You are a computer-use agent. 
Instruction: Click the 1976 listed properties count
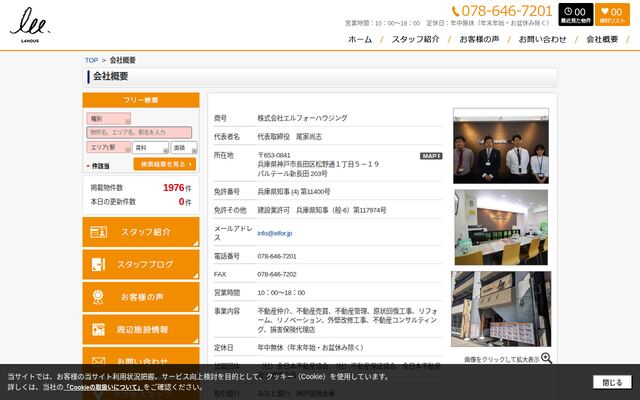pos(173,188)
